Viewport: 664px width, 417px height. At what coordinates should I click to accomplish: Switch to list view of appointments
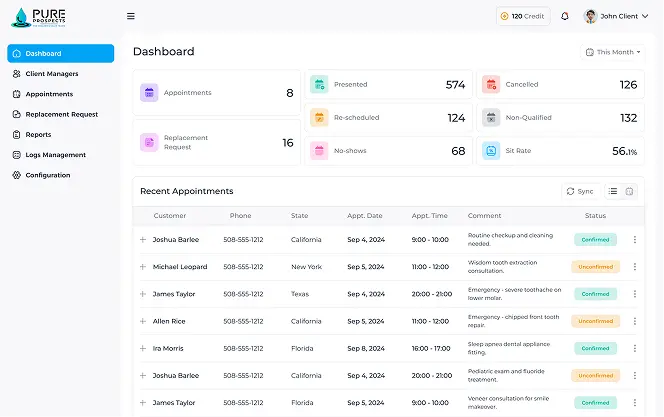click(613, 191)
